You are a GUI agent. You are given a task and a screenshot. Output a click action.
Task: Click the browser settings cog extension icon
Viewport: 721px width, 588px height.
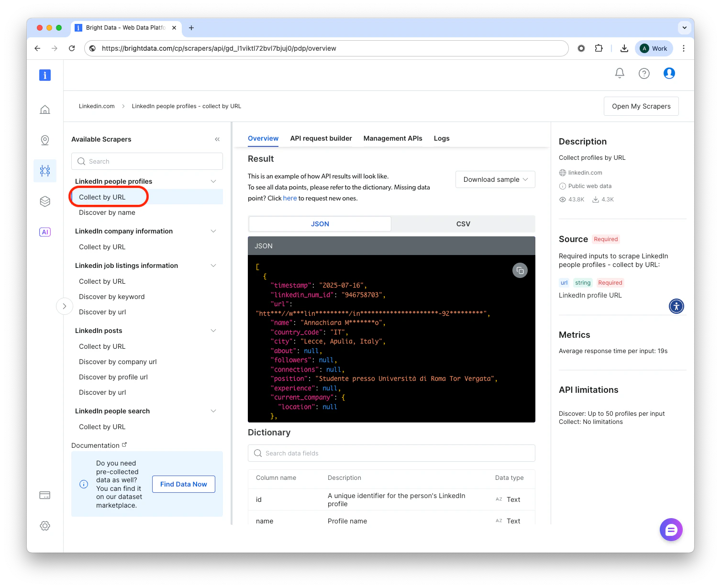pos(581,48)
